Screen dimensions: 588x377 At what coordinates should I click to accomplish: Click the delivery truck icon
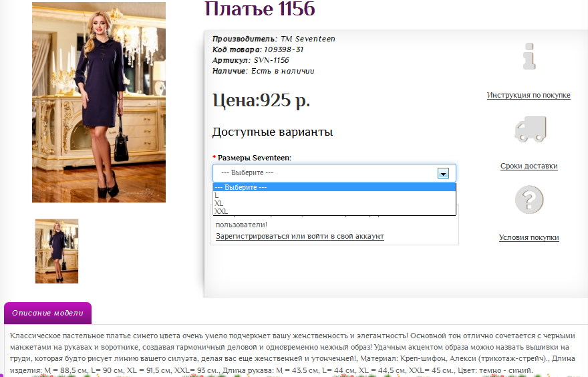(x=529, y=128)
